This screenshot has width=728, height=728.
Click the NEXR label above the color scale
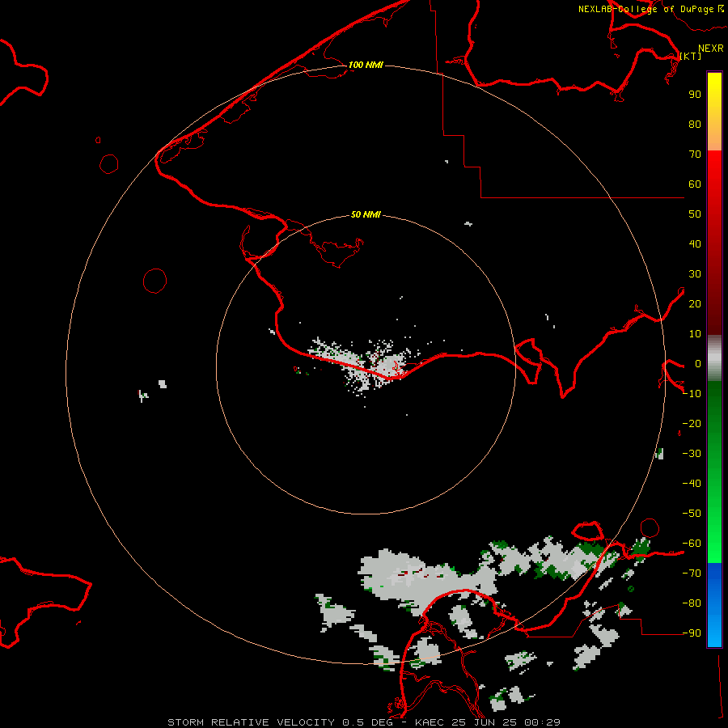click(711, 49)
